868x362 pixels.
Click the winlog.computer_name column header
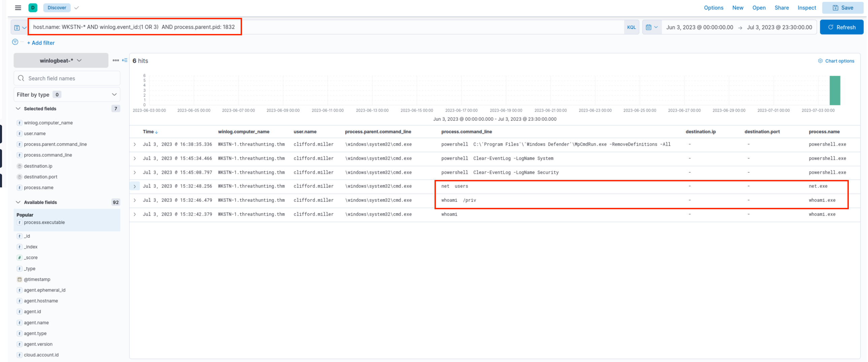click(244, 132)
